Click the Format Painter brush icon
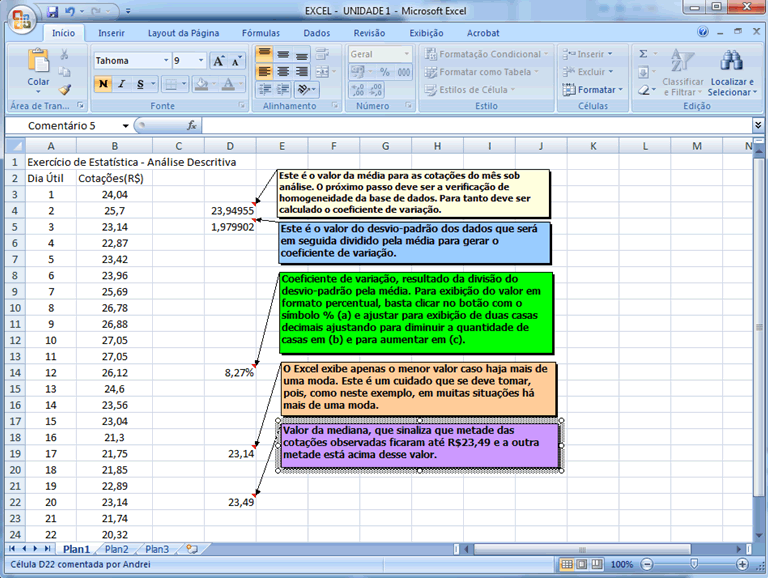Image resolution: width=768 pixels, height=579 pixels. (x=66, y=89)
